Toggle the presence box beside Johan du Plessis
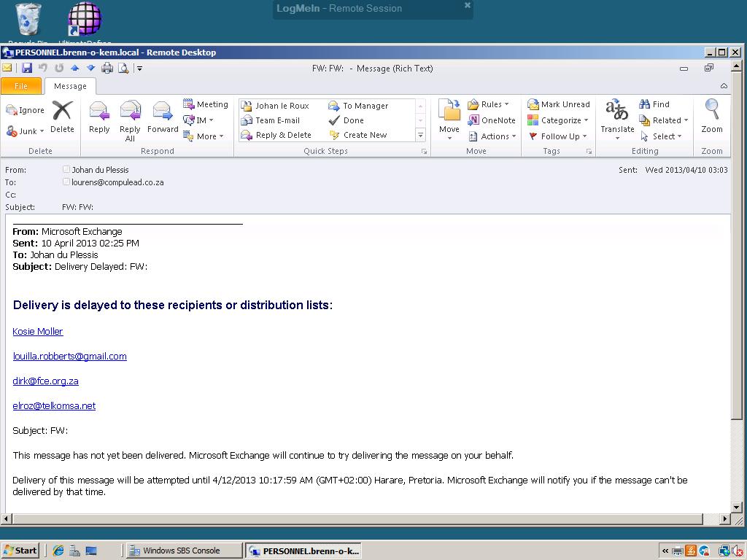Image resolution: width=747 pixels, height=560 pixels. [66, 169]
